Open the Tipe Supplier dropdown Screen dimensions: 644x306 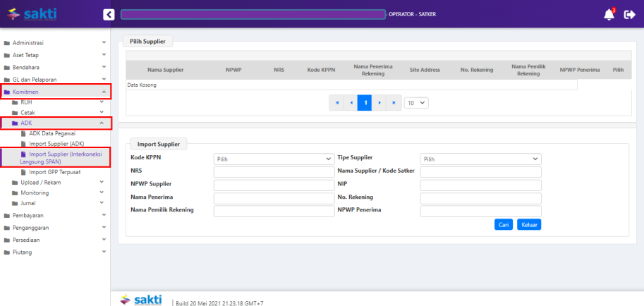pyautogui.click(x=480, y=159)
